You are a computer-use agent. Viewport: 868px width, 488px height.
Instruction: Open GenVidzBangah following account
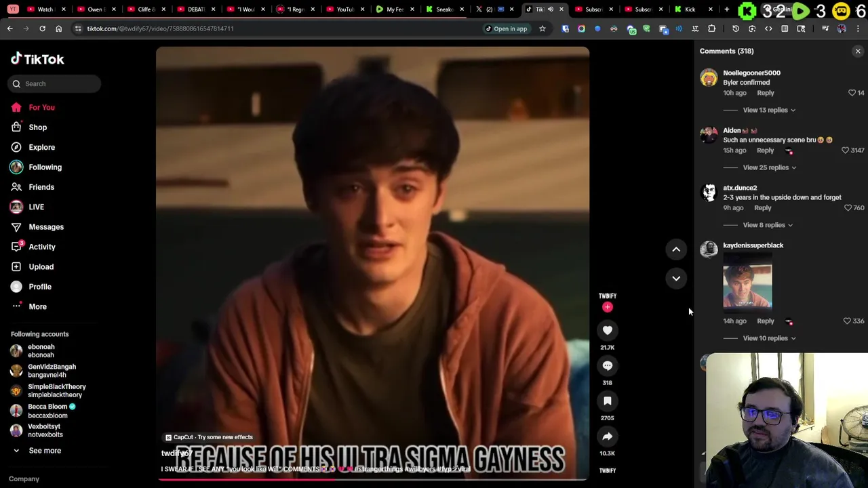point(52,371)
